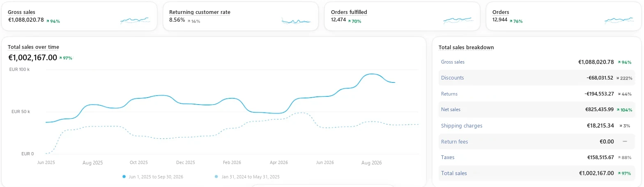Click the 104% change indicator on Net sales row

(624, 110)
